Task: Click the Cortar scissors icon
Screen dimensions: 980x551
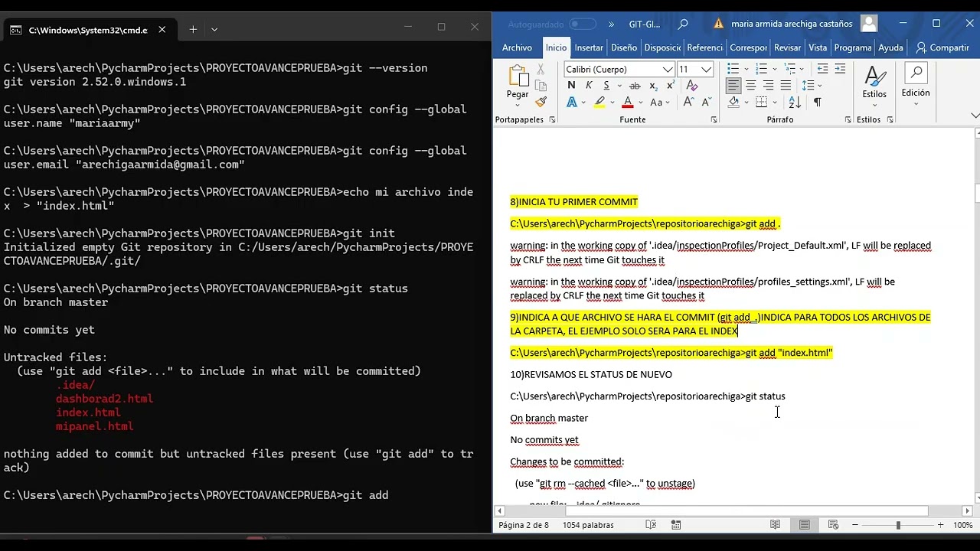Action: tap(541, 69)
